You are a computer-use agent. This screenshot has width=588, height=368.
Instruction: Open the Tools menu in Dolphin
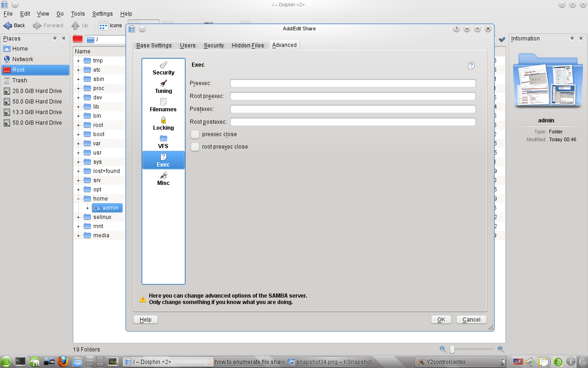78,14
